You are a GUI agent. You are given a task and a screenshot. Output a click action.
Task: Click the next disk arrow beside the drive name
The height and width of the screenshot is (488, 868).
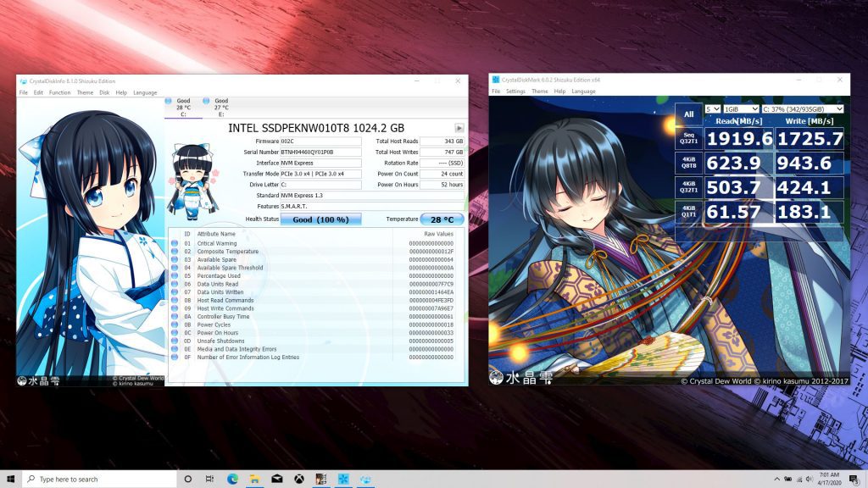click(x=459, y=128)
